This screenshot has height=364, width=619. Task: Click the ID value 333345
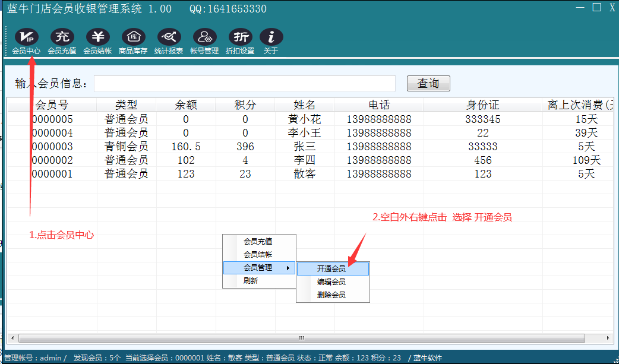click(x=483, y=119)
